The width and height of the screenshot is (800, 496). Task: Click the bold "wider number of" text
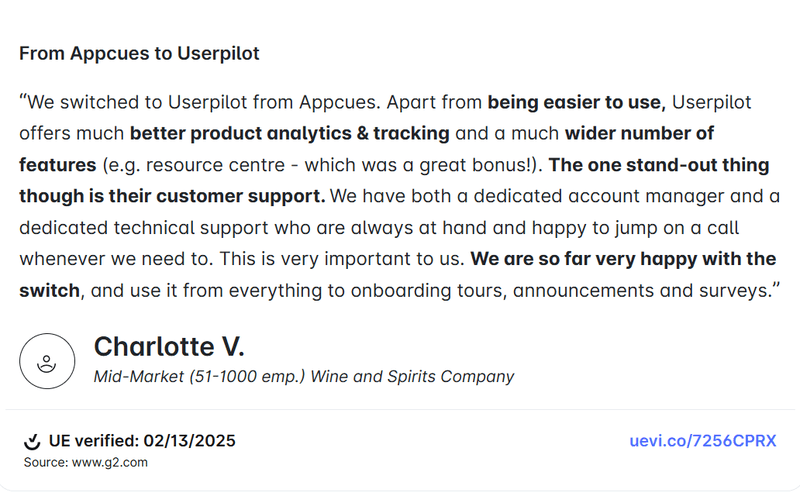pos(639,133)
